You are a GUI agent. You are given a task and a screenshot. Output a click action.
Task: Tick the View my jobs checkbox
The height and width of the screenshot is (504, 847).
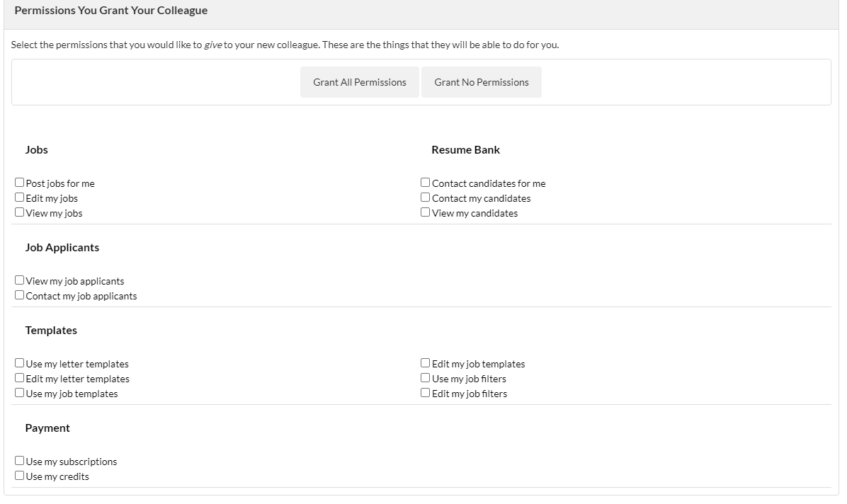[20, 212]
